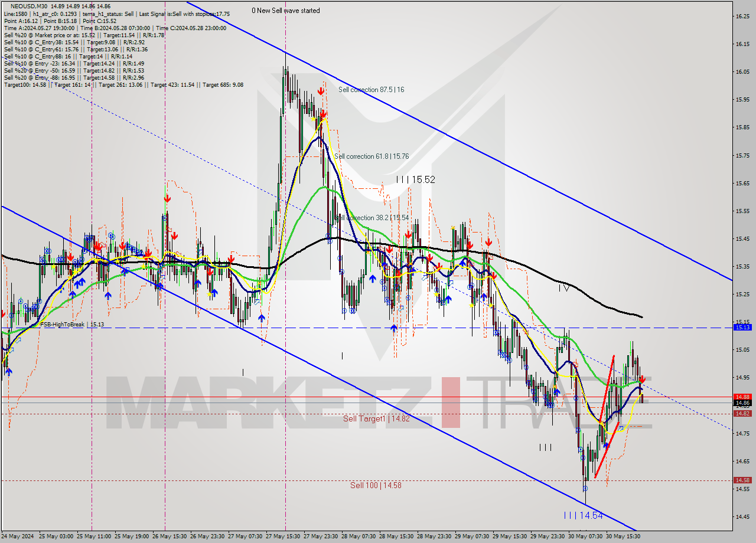Select the 'Sell %10 @ Entry -23: 16.34' line
This screenshot has width=756, height=543.
[x=74, y=63]
